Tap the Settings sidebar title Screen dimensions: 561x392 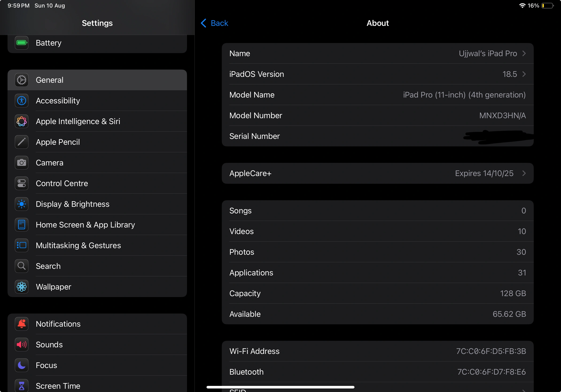coord(97,23)
